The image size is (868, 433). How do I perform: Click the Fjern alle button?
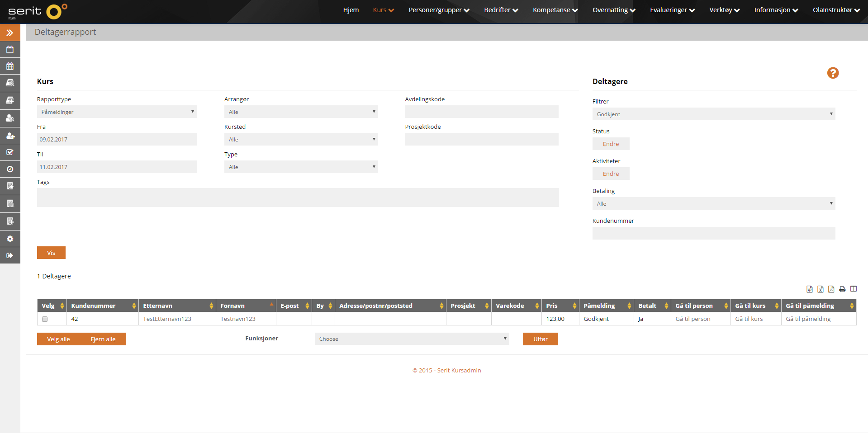(103, 339)
